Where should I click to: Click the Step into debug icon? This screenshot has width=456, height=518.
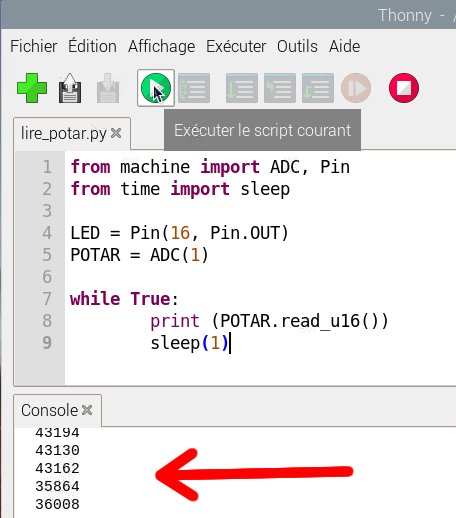[280, 88]
